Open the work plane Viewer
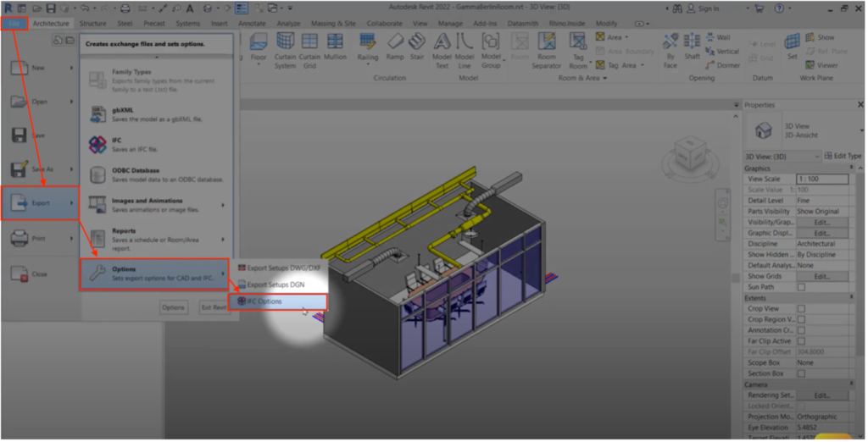The height and width of the screenshot is (442, 868). click(821, 65)
